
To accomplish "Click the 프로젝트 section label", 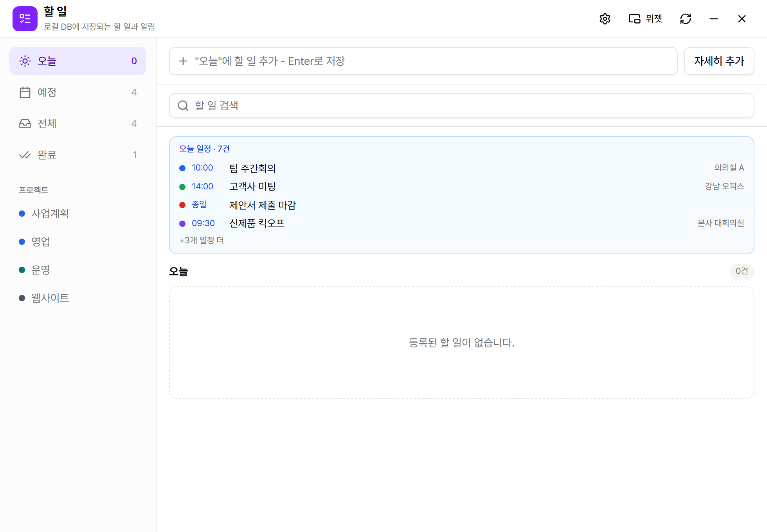I will point(34,190).
